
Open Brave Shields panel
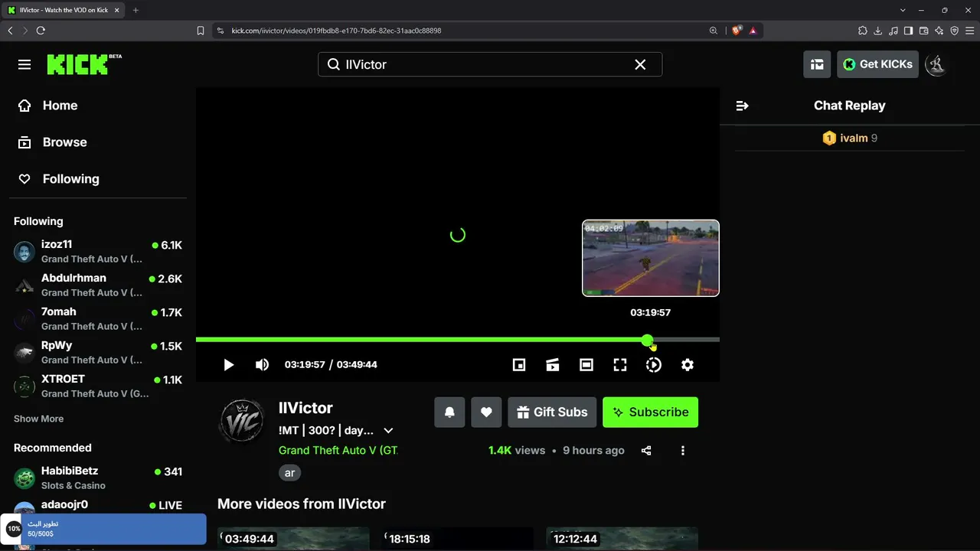tap(737, 31)
